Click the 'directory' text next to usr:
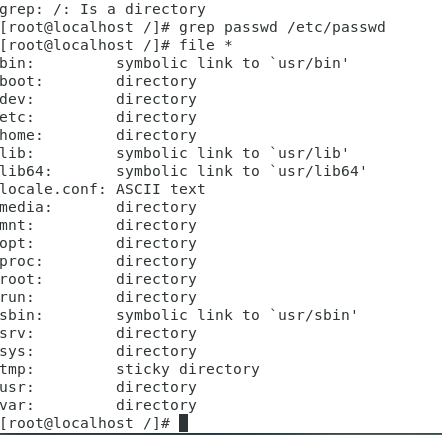The width and height of the screenshot is (442, 435). (x=156, y=387)
